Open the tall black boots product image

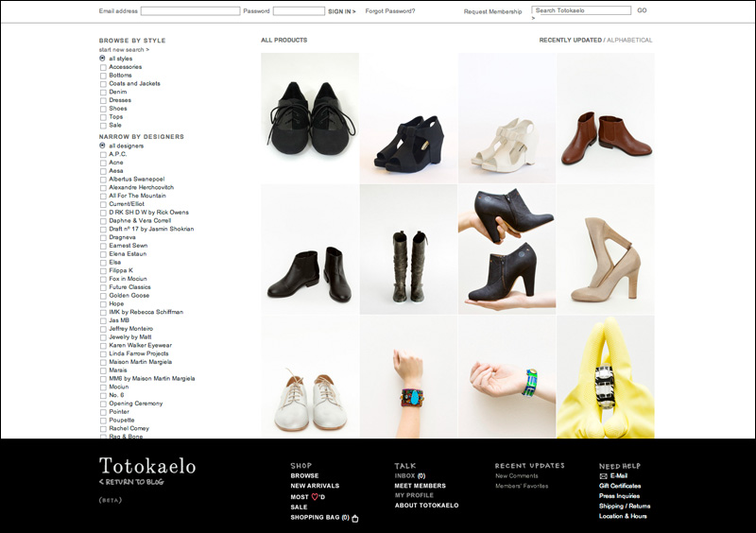coord(408,249)
